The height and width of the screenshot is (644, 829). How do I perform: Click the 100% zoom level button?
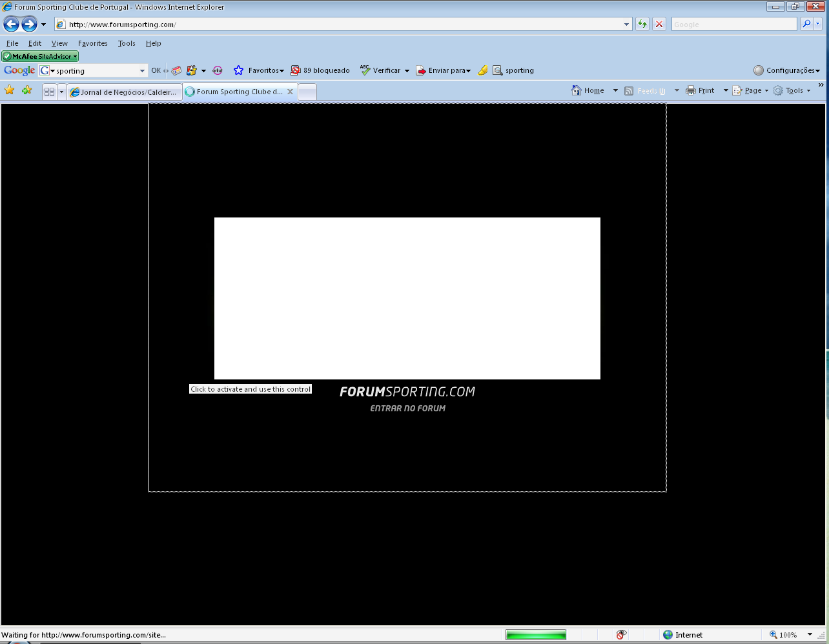tap(783, 635)
